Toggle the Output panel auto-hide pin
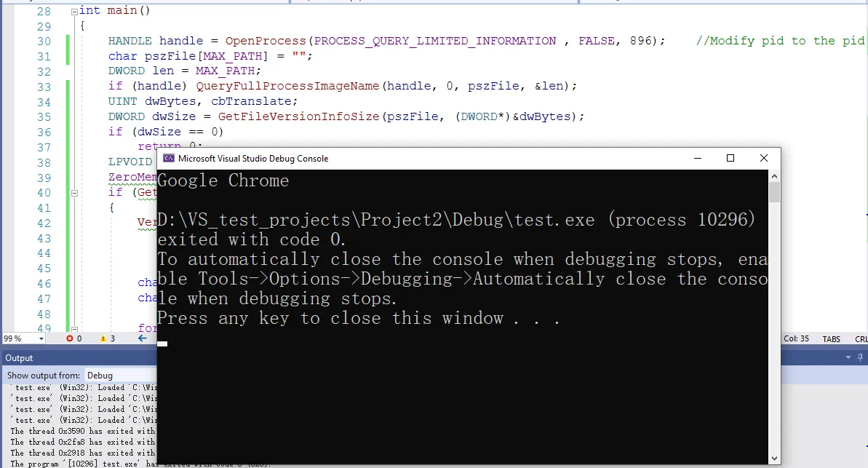This screenshot has width=868, height=468. point(860,358)
